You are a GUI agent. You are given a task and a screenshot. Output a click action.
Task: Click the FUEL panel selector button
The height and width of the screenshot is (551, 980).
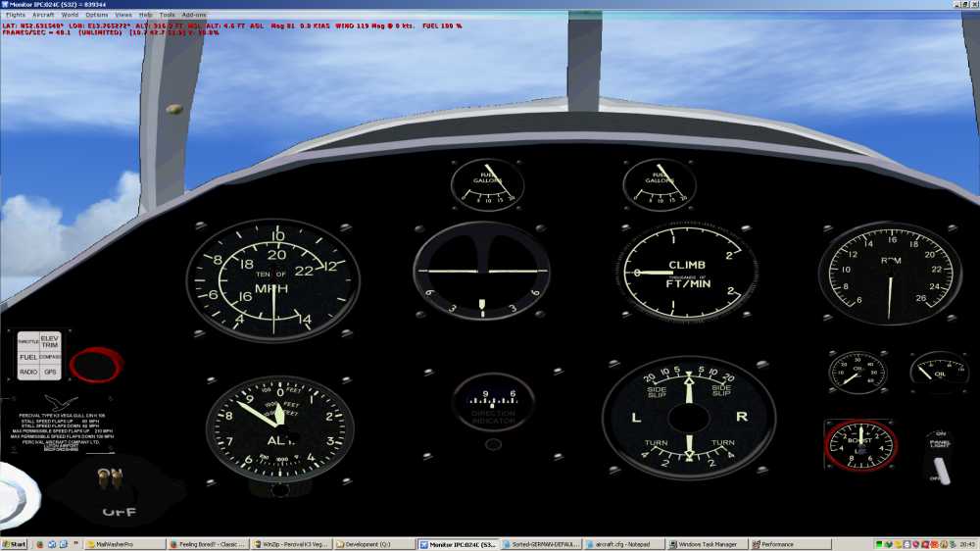[28, 357]
